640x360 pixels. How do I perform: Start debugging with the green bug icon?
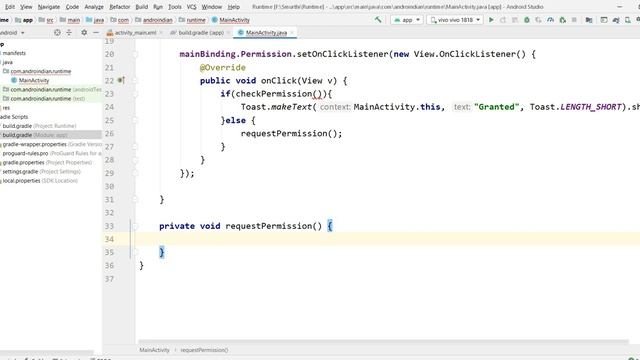(527, 20)
